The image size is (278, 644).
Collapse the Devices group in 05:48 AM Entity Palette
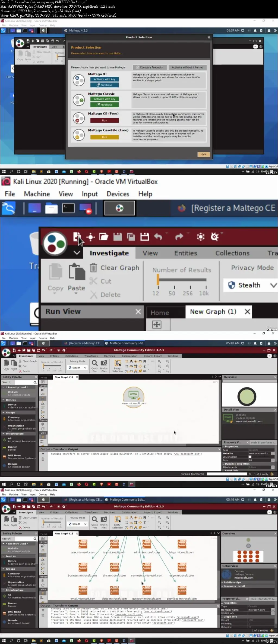click(3, 400)
